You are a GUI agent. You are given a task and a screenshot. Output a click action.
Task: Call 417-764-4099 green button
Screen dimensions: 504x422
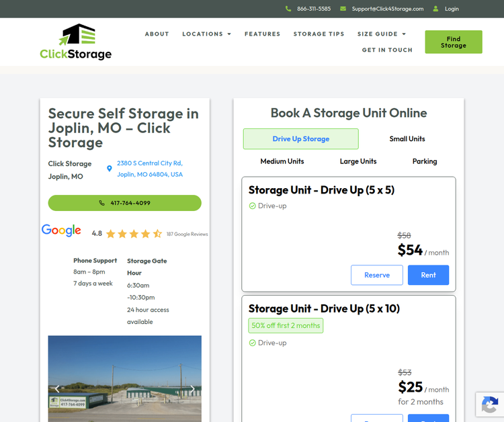coord(125,203)
